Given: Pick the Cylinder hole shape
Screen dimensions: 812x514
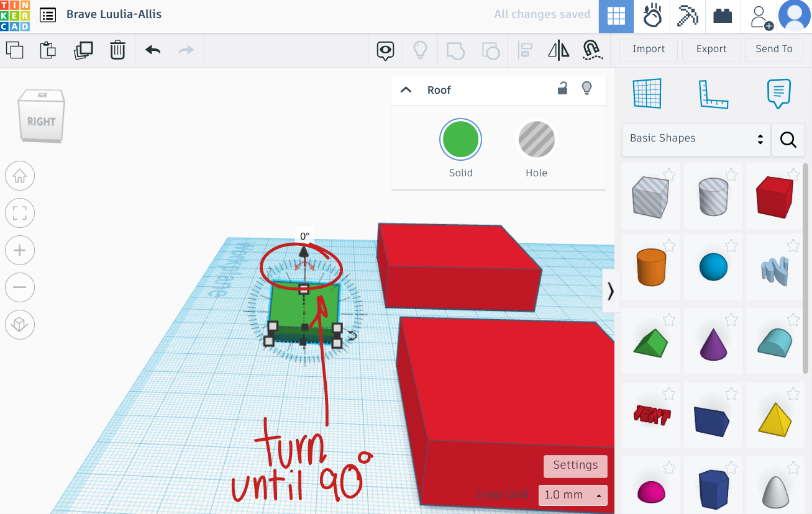Looking at the screenshot, I should (x=713, y=197).
